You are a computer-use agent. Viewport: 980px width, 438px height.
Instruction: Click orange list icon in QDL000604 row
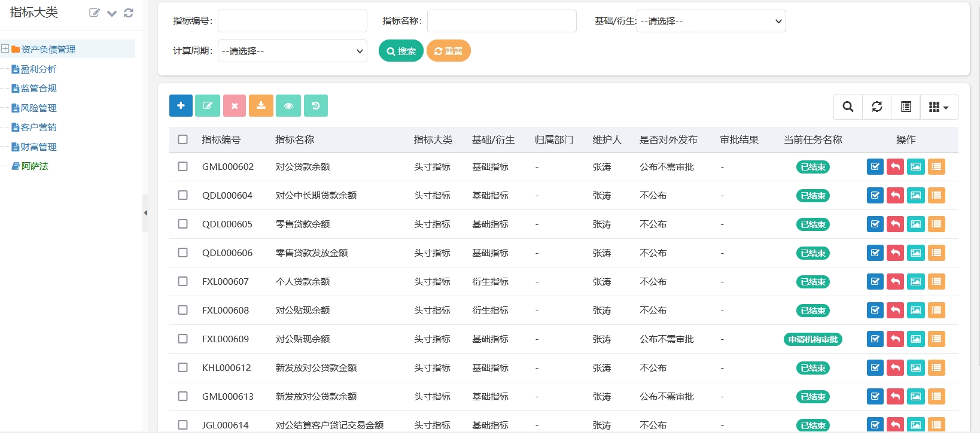click(936, 196)
